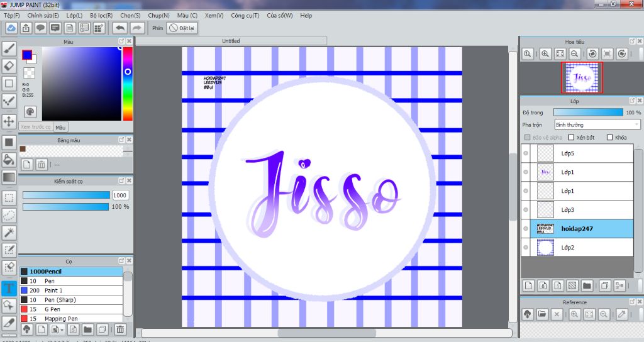Open the Lớp(L) menu
The width and height of the screenshot is (644, 342).
(x=74, y=16)
